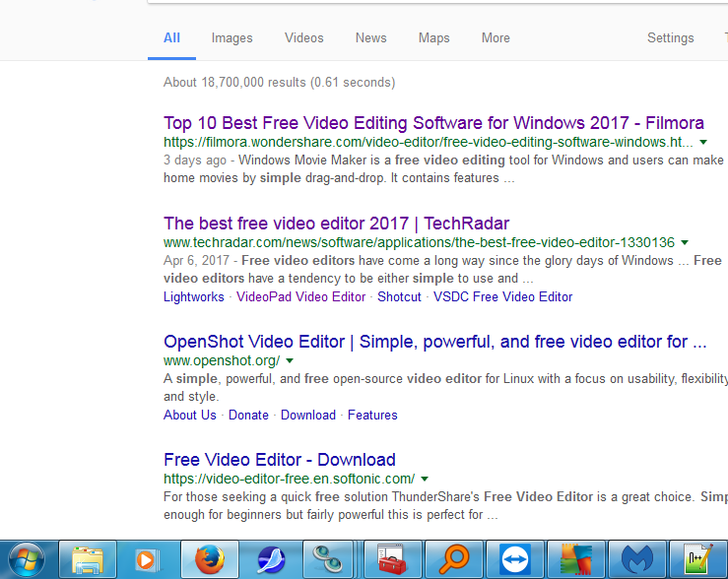Image resolution: width=728 pixels, height=579 pixels.
Task: Click the www.openshot.org/ green URL
Action: coord(222,360)
